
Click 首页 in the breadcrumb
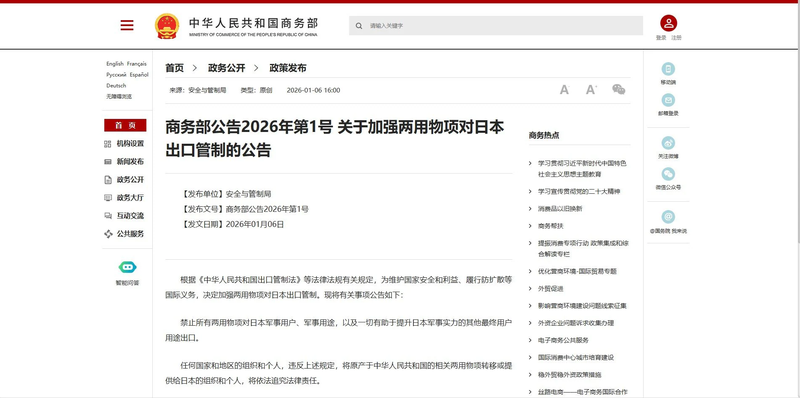point(174,68)
